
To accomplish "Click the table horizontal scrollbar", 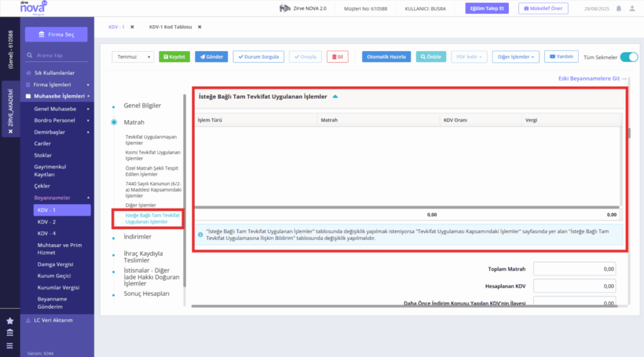I will (407, 207).
